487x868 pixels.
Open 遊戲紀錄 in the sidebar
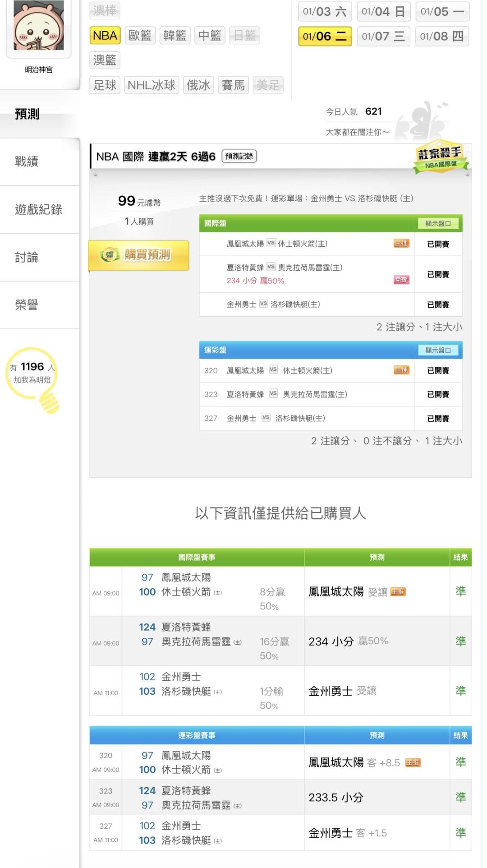[39, 209]
